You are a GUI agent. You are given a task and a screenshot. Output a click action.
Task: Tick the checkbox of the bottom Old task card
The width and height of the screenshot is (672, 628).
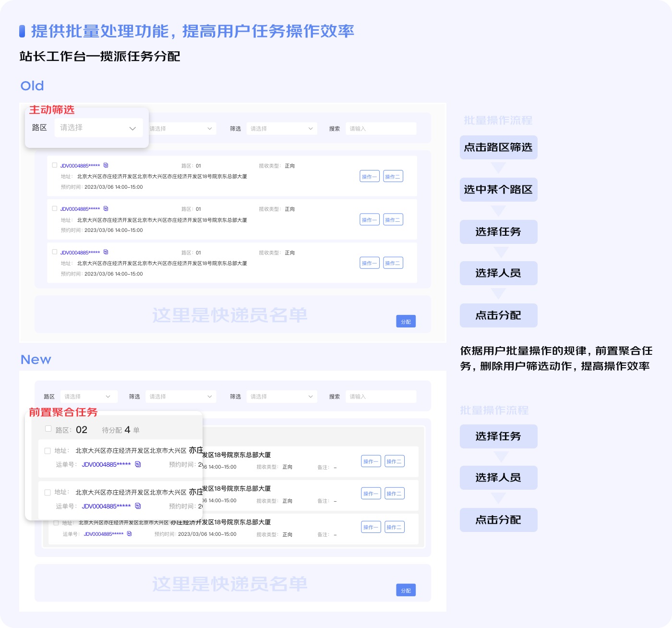pyautogui.click(x=55, y=252)
